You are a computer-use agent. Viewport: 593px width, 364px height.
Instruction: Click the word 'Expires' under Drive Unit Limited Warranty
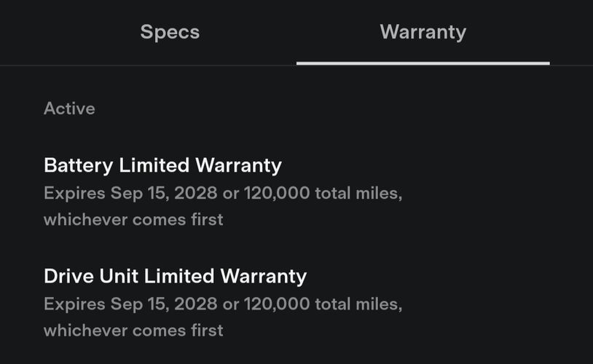coord(74,304)
